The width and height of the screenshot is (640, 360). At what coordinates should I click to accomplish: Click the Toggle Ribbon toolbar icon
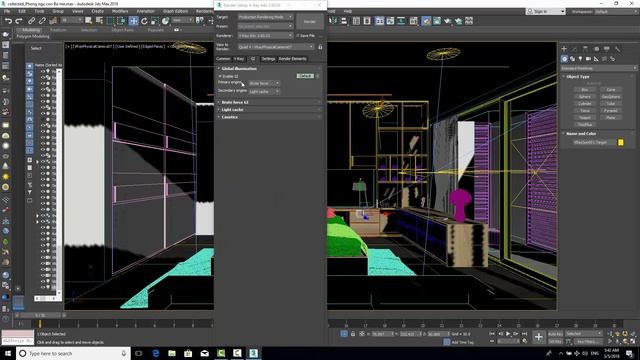pyautogui.click(x=380, y=20)
